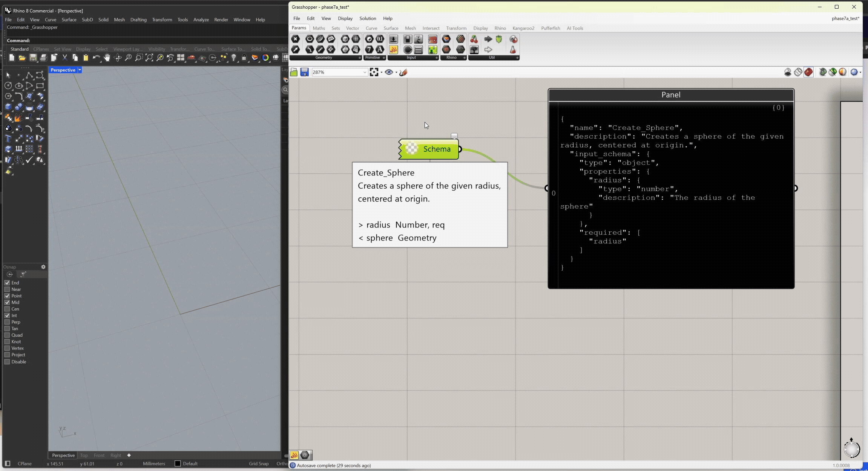This screenshot has height=471, width=868.
Task: Click Zoom Extents icon in Rhino toolbar
Action: [x=149, y=58]
